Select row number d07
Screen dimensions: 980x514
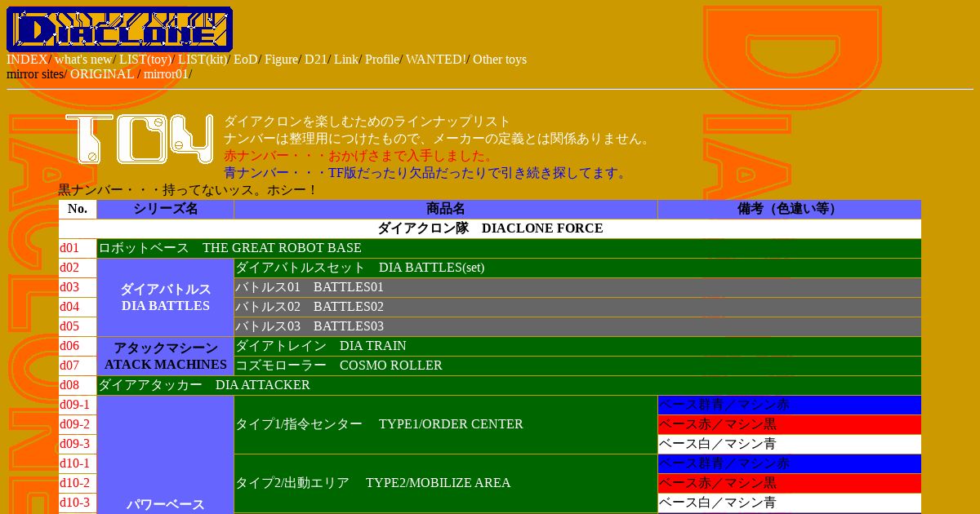pos(78,366)
